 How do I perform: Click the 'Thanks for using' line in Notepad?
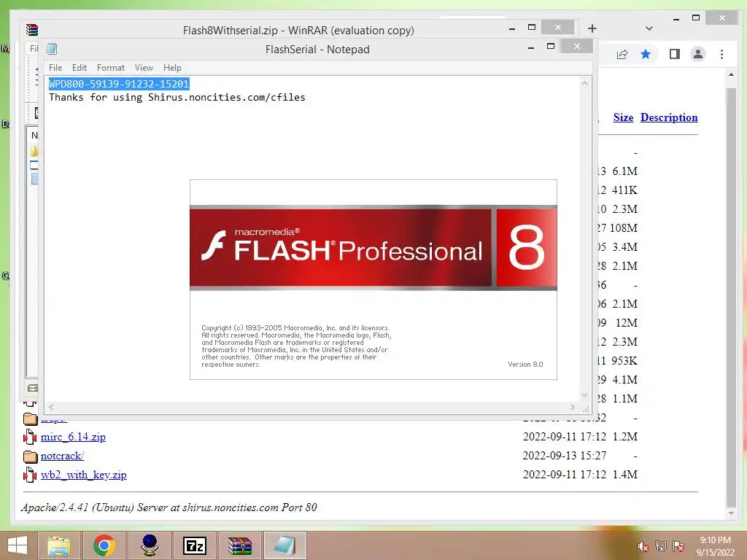tap(177, 97)
